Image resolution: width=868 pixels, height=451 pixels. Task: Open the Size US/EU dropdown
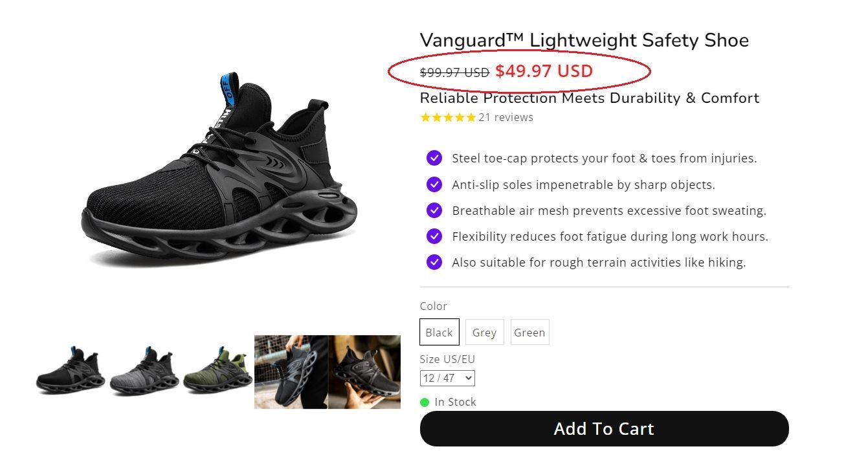[x=447, y=378]
